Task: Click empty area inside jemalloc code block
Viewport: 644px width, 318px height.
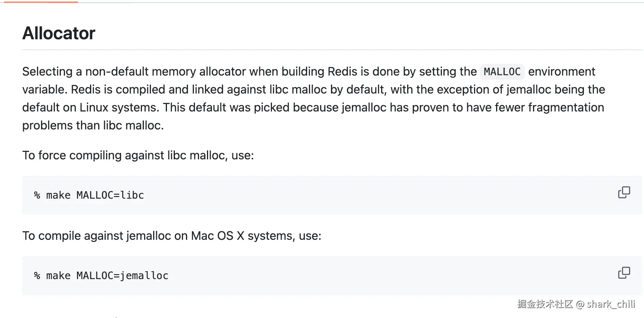Action: pos(374,276)
